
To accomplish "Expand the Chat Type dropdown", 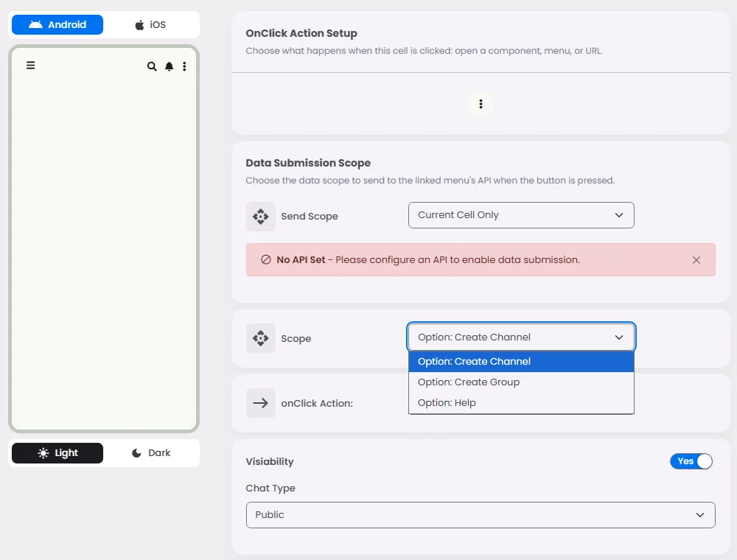I will click(x=481, y=515).
